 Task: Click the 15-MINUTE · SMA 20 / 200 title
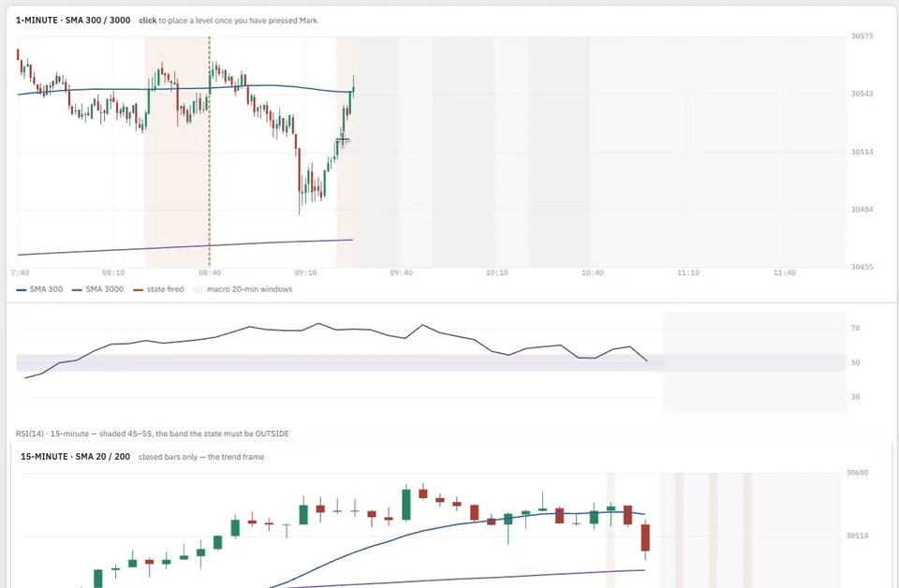75,457
